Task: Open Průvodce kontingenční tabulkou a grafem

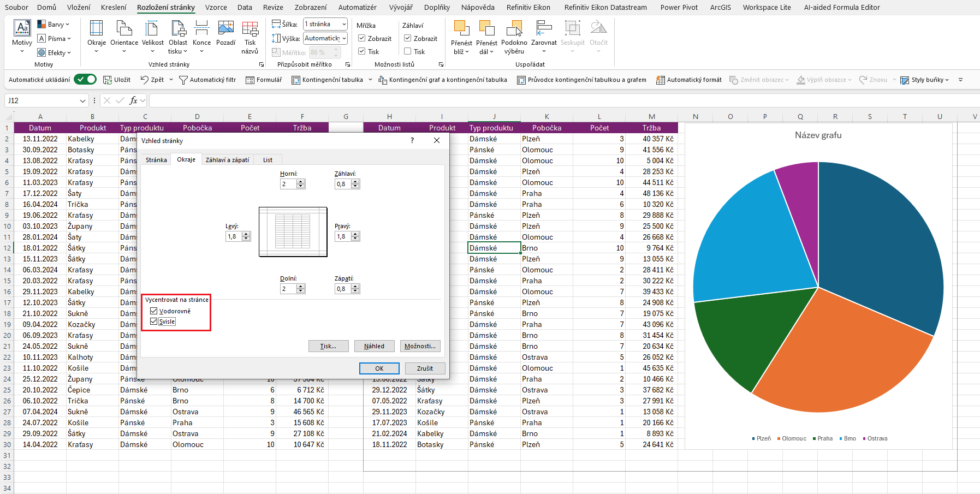Action: (x=581, y=80)
